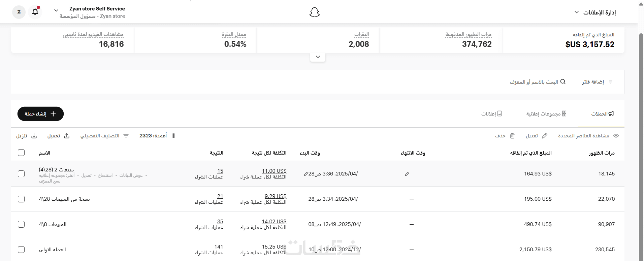
Task: Click the delete (حذف) trash icon
Action: point(512,136)
